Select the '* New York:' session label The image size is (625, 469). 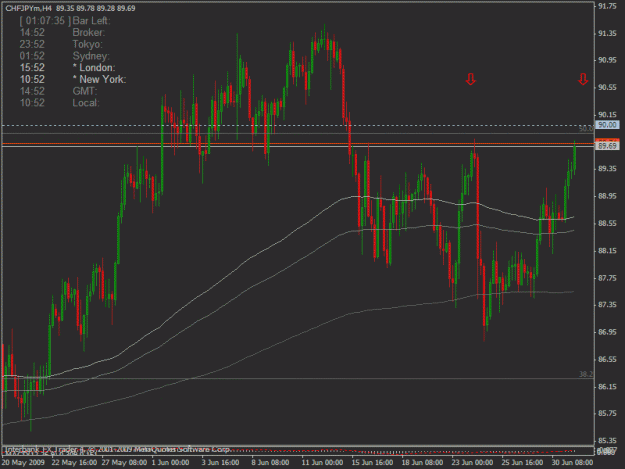pos(99,79)
